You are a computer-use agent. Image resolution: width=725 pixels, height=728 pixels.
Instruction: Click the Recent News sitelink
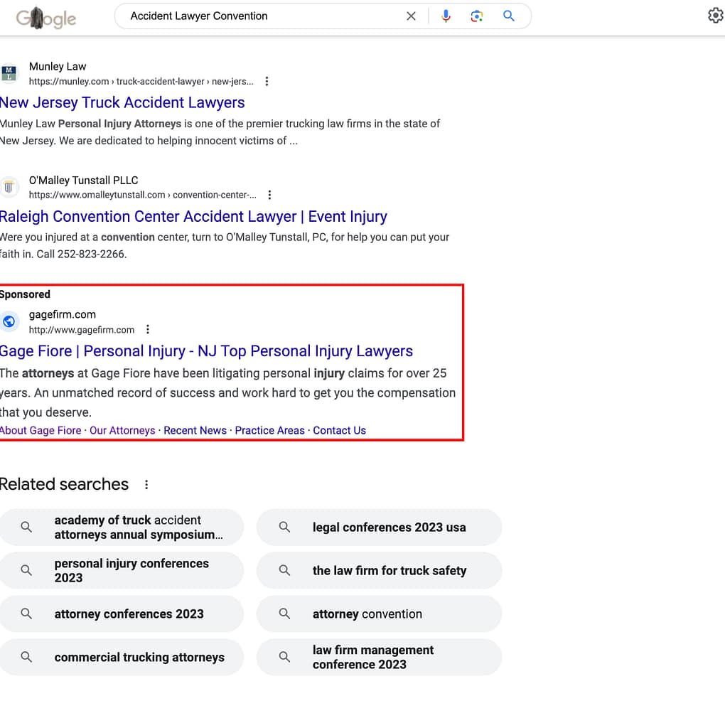pyautogui.click(x=195, y=430)
